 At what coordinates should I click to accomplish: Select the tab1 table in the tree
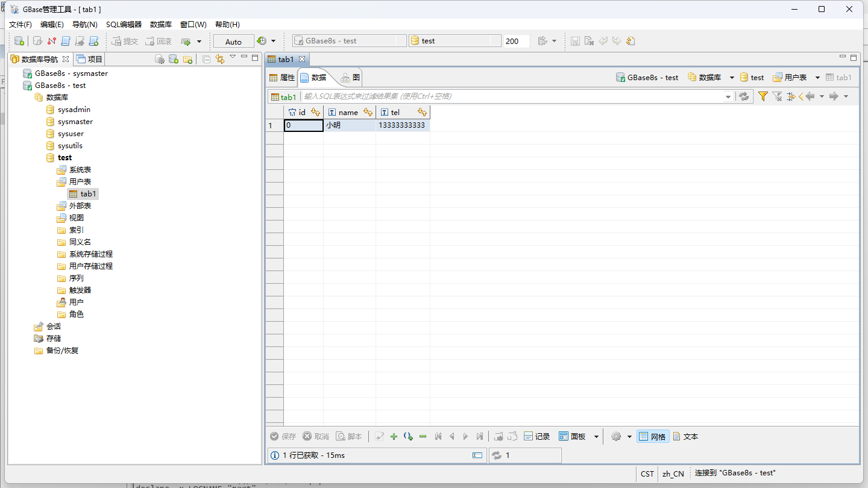point(83,194)
